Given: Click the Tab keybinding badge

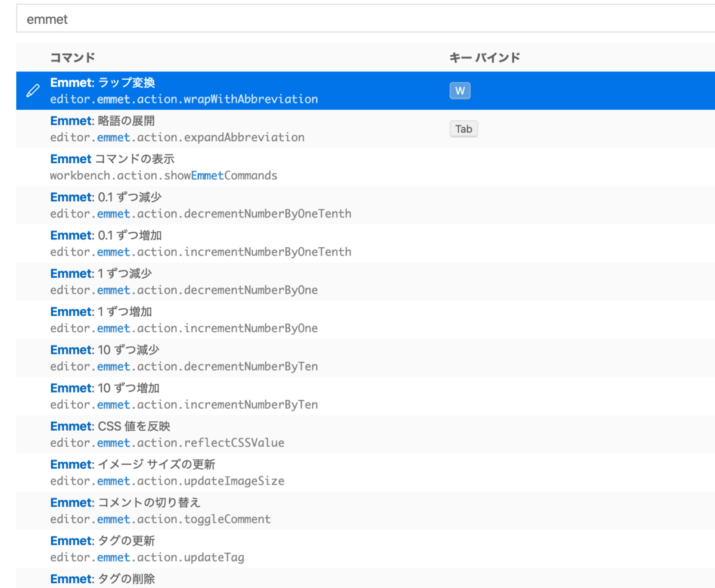Looking at the screenshot, I should point(464,129).
